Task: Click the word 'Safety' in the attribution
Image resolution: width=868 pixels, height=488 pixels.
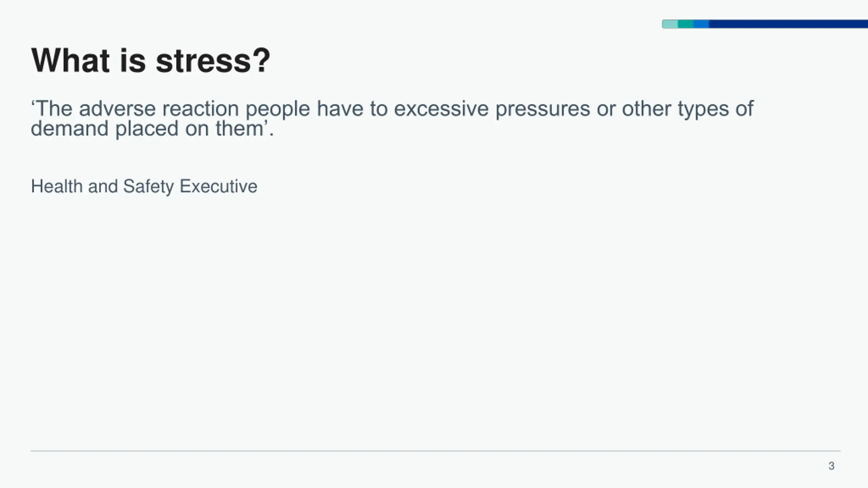Action: 148,186
